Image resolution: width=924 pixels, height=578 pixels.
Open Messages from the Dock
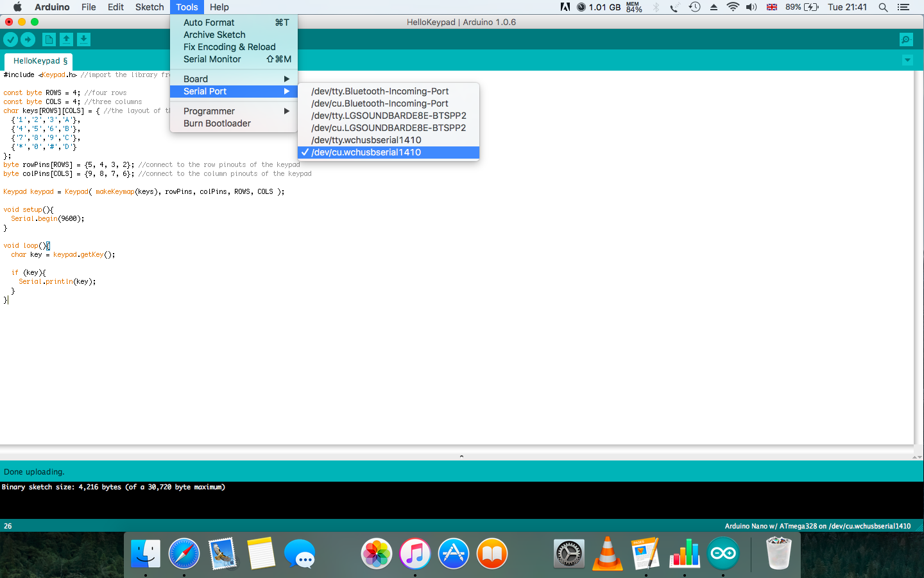click(x=300, y=554)
